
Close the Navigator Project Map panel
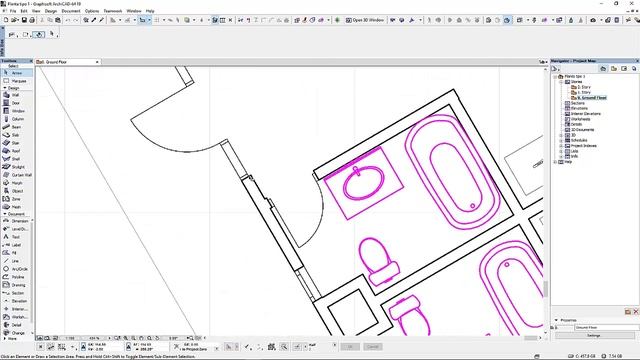point(637,61)
